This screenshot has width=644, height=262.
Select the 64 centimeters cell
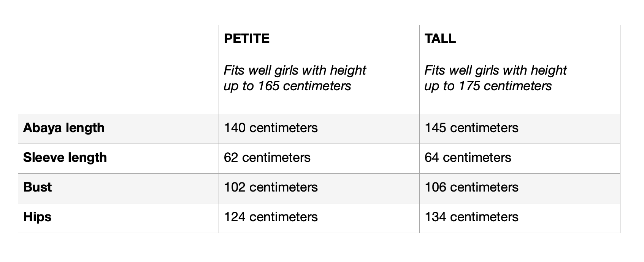tap(520, 158)
